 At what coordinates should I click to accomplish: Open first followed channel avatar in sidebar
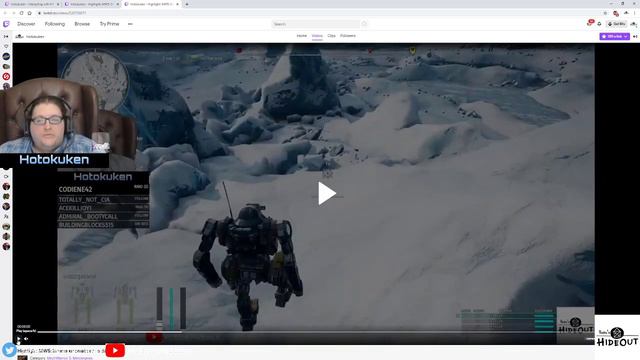coord(6,56)
